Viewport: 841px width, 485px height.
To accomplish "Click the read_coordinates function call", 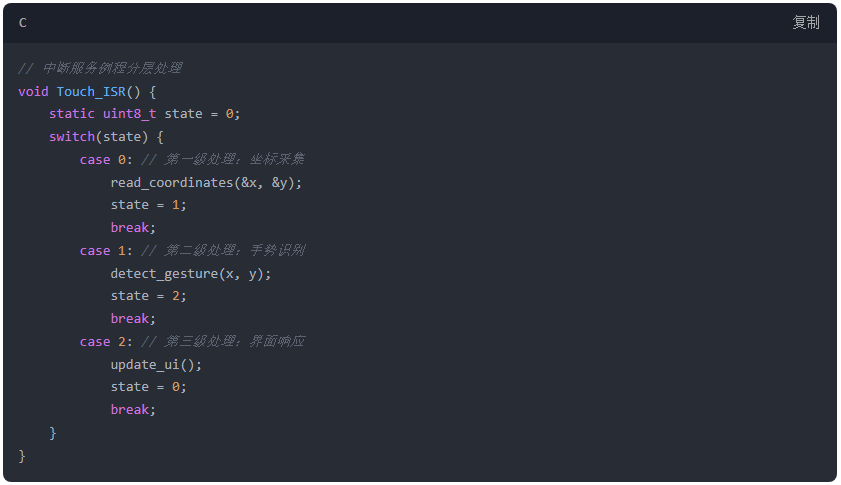I will pyautogui.click(x=206, y=183).
